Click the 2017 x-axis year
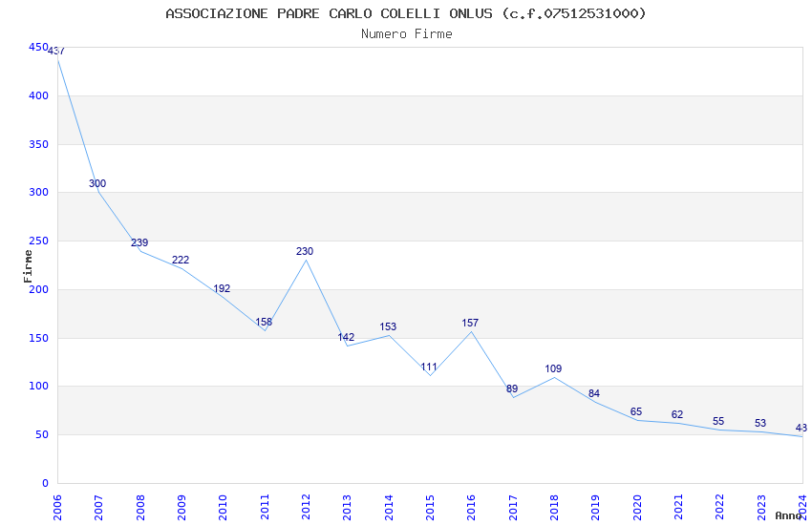The width and height of the screenshot is (812, 525). point(513,508)
